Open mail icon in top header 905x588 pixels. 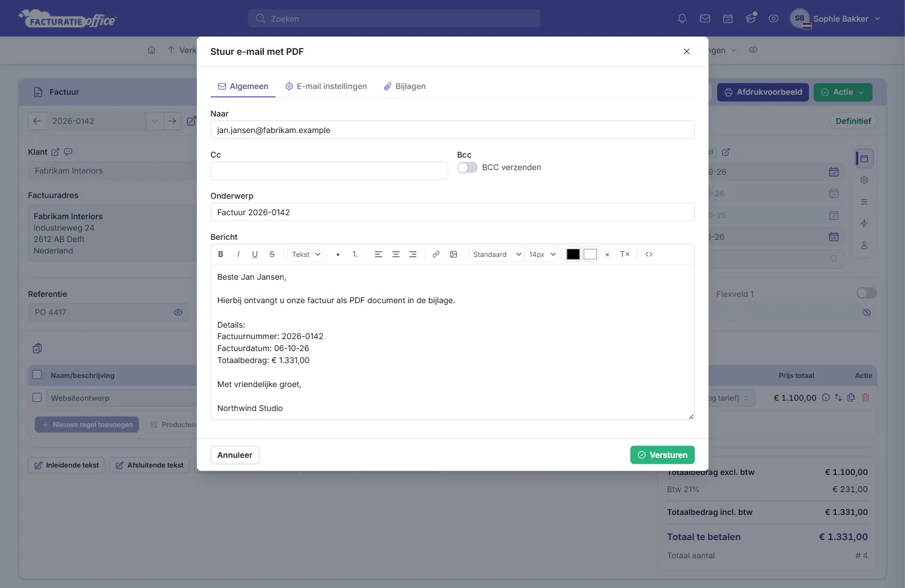705,18
